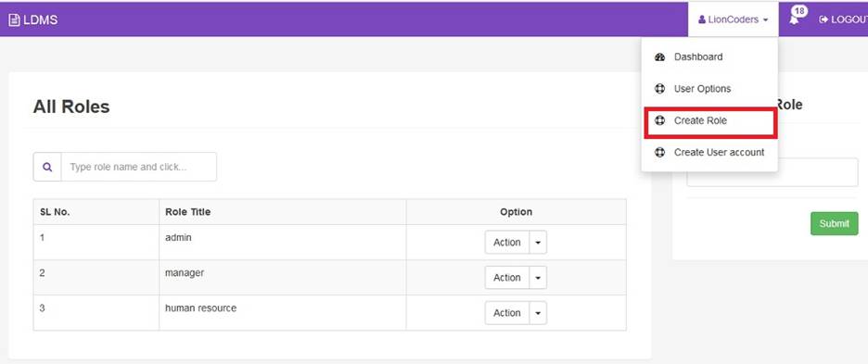Click the Action button for admin

(507, 243)
